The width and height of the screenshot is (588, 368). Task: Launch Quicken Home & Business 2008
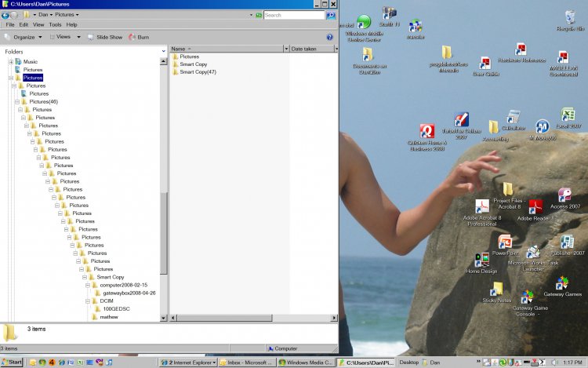pos(427,137)
